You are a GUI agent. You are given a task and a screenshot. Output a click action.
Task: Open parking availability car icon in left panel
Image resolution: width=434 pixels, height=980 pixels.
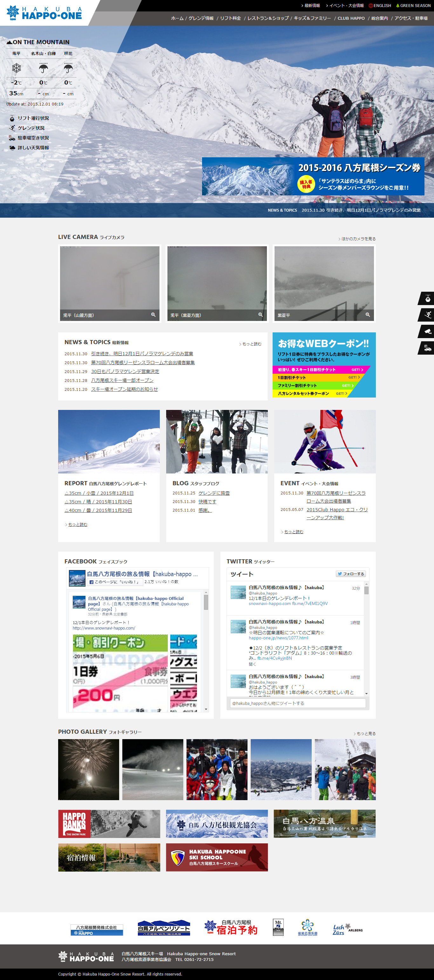(x=12, y=138)
